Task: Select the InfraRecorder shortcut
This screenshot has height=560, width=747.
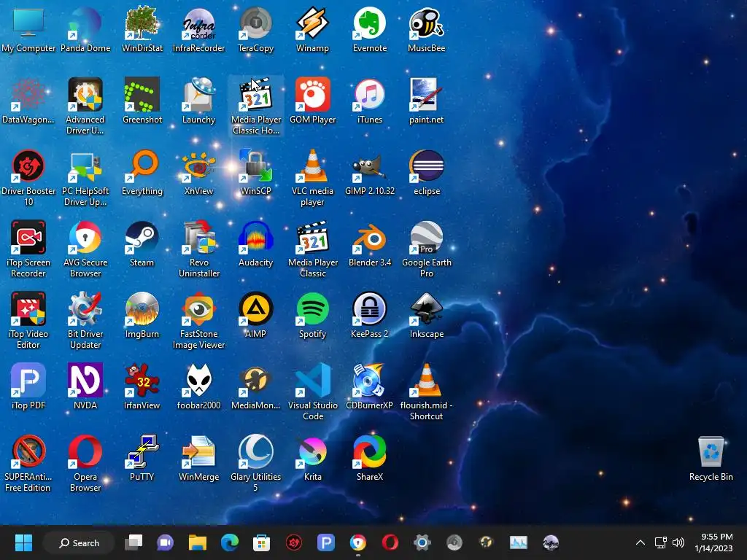Action: point(198,23)
